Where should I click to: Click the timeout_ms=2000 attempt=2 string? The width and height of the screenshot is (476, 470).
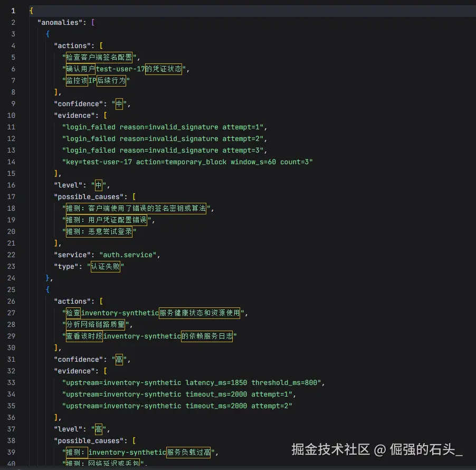(x=177, y=406)
